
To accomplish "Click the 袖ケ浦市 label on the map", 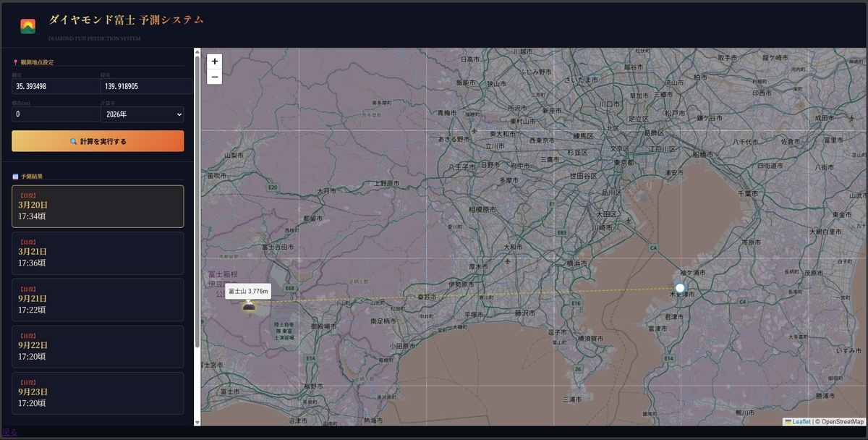I will [692, 273].
